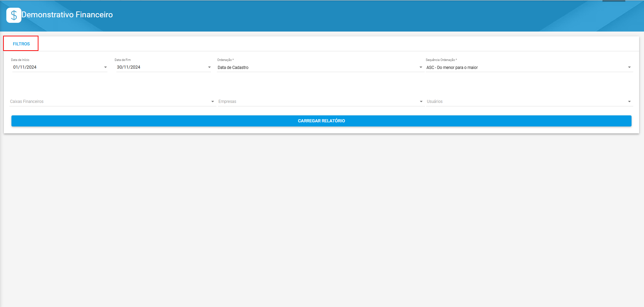Open the Usuários selector
Viewport: 644px width, 307px height.
pos(529,102)
